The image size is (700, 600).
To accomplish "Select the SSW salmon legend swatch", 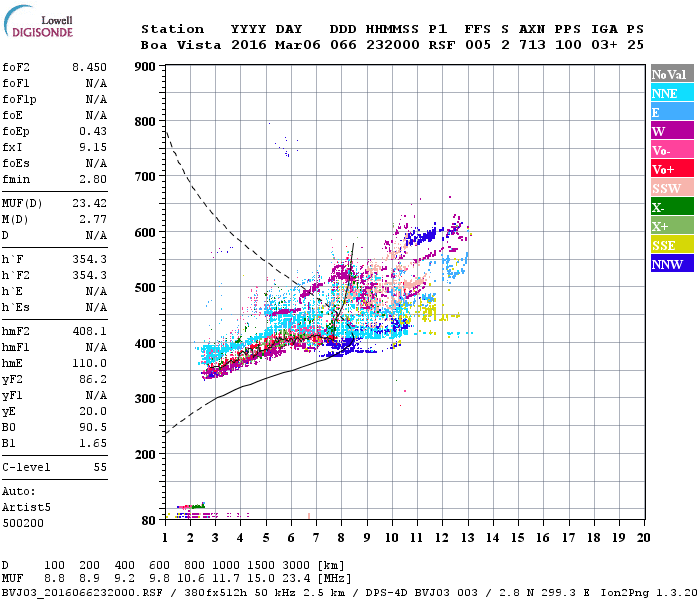I will point(672,188).
